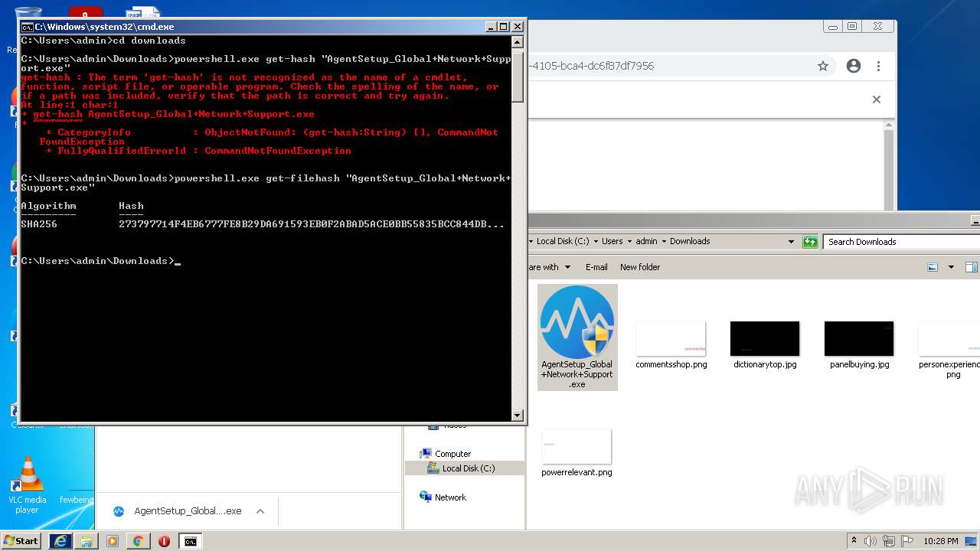
Task: Show hidden tray icons arrow
Action: coord(854,541)
